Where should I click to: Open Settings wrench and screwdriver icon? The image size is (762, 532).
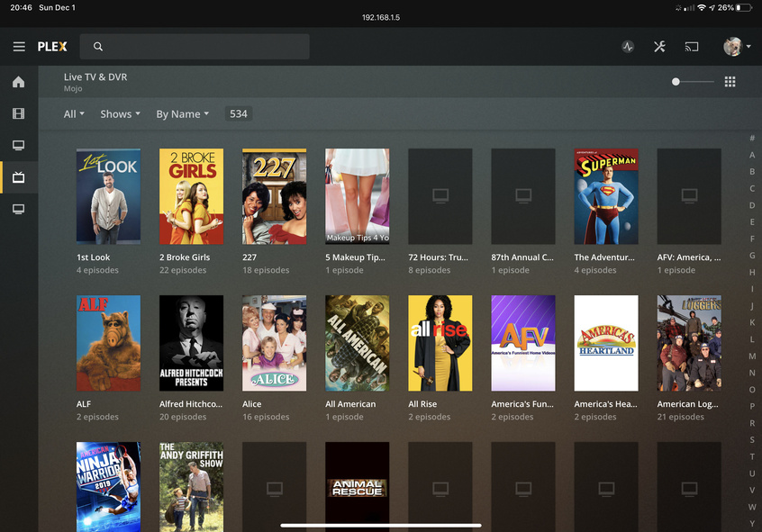(659, 47)
